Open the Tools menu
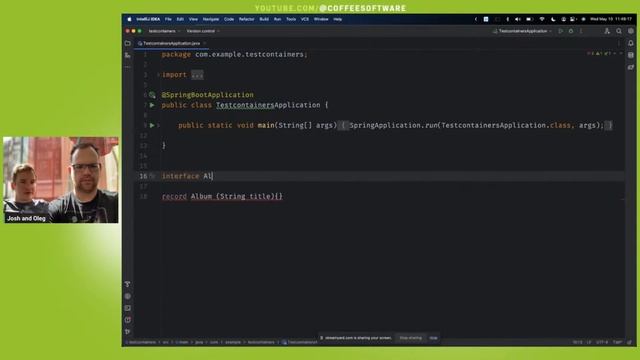The width and height of the screenshot is (640, 360). click(x=291, y=19)
